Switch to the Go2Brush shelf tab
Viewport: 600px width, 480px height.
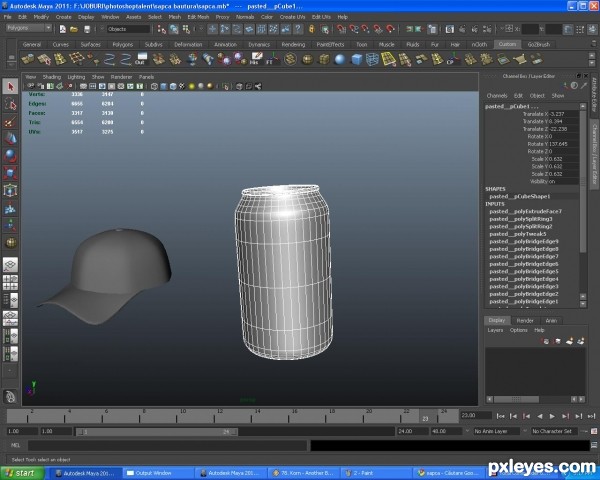pyautogui.click(x=538, y=44)
